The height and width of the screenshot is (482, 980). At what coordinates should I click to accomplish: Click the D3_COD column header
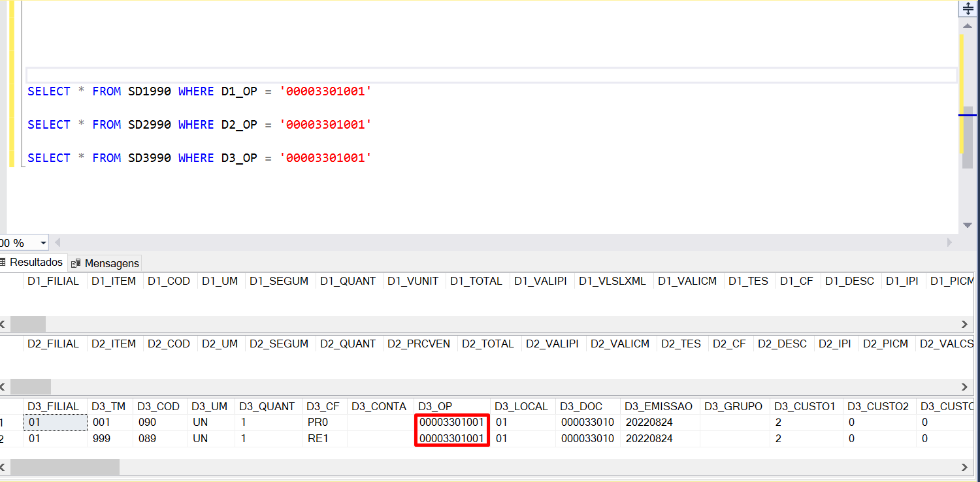pos(159,406)
